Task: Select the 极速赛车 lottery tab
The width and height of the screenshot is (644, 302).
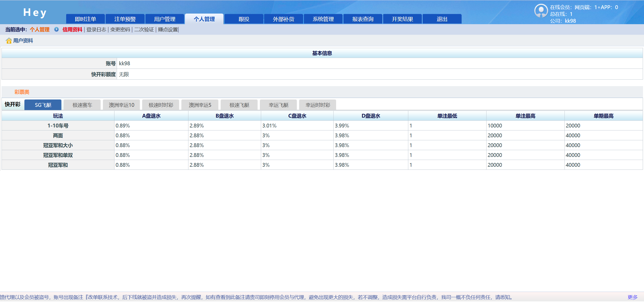Action: [x=82, y=105]
